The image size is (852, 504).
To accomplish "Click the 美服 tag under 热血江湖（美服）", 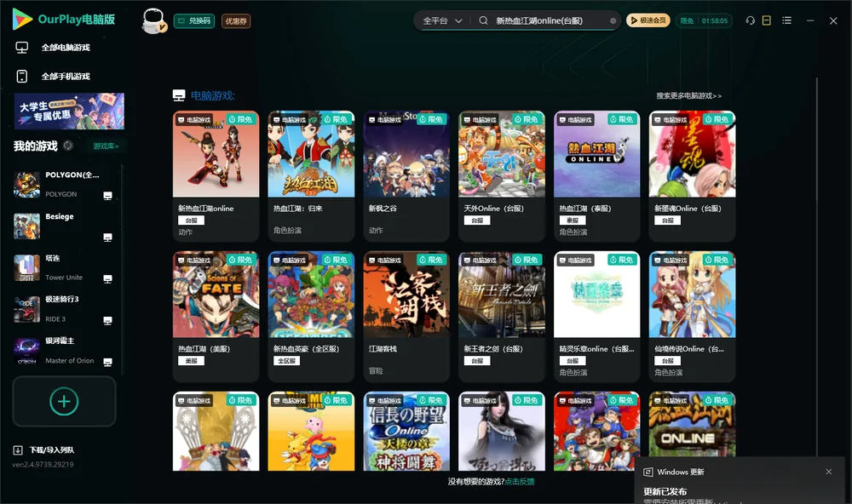I will pos(191,361).
